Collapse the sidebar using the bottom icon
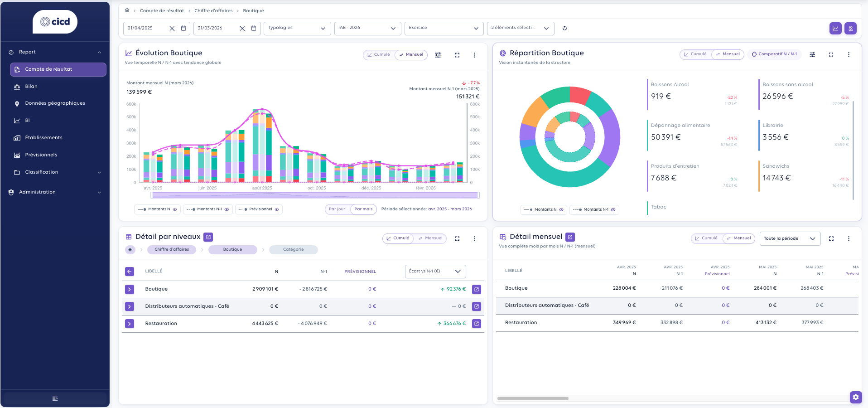Image resolution: width=868 pixels, height=408 pixels. click(x=55, y=398)
